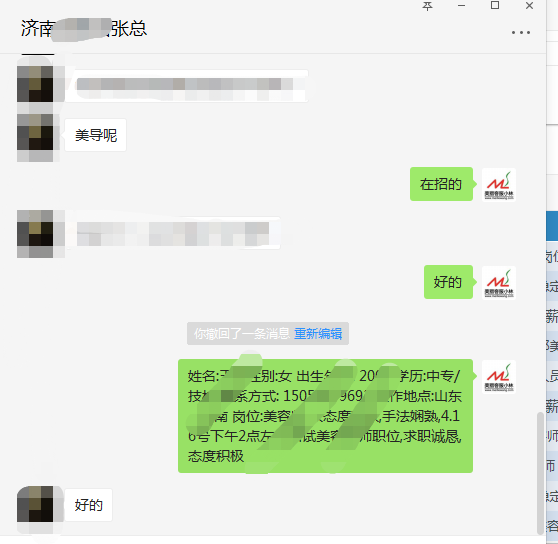Viewport: 558px width, 544px height.
Task: Click sender avatar next to 在招的 message
Action: pos(499,185)
